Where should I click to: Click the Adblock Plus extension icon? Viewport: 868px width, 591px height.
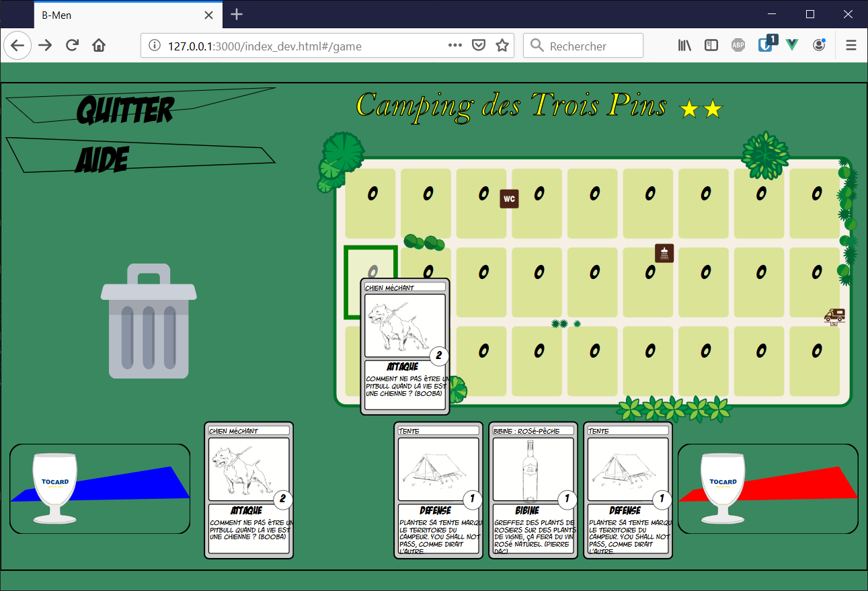[738, 46]
